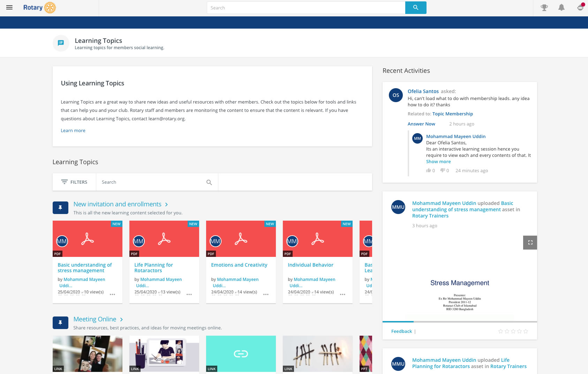
Task: Click the Rotary logo
Action: [39, 7]
